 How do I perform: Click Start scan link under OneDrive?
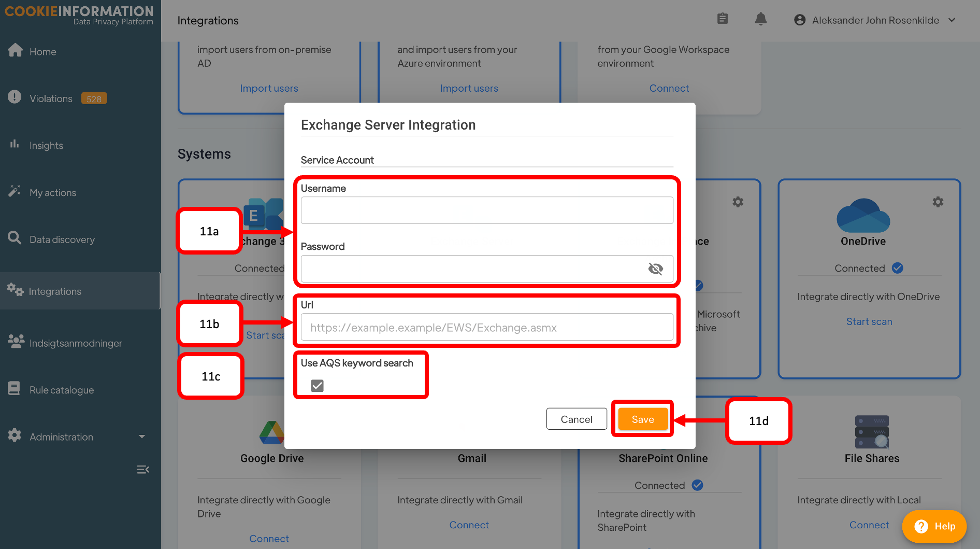(869, 321)
